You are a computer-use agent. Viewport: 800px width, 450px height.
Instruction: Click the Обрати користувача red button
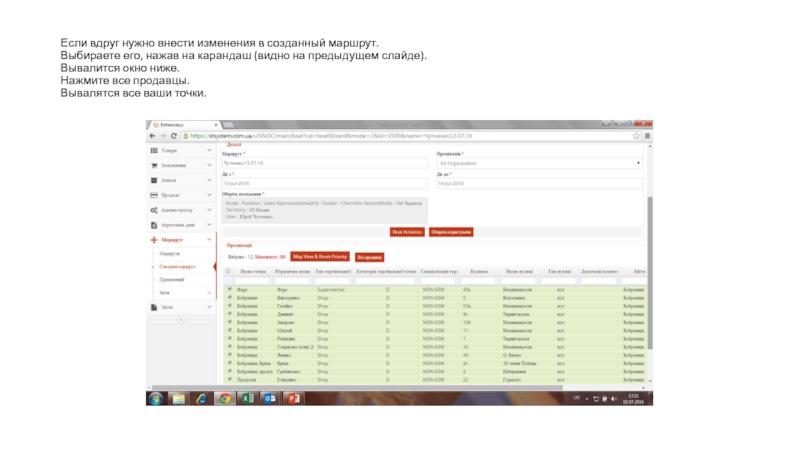coord(451,231)
